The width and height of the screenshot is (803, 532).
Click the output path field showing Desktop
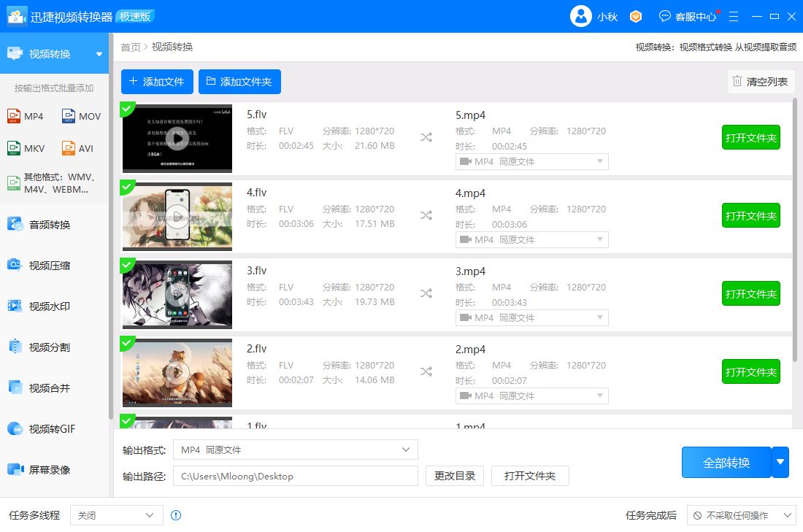[x=295, y=476]
